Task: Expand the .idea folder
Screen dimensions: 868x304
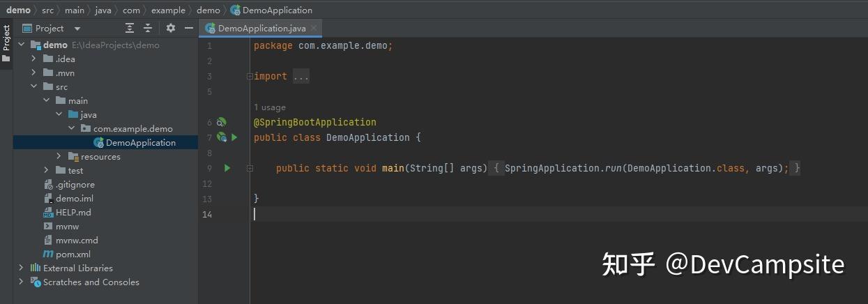Action: [33, 59]
